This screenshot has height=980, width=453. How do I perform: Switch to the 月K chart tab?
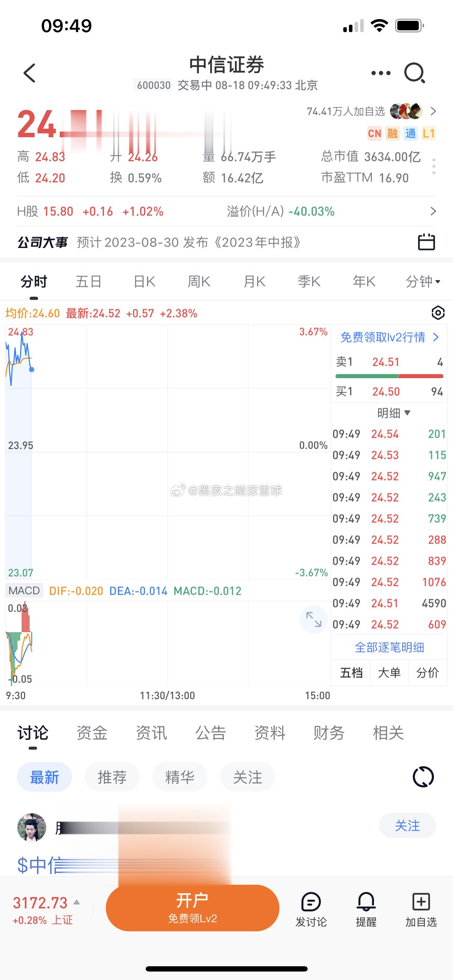tap(254, 282)
